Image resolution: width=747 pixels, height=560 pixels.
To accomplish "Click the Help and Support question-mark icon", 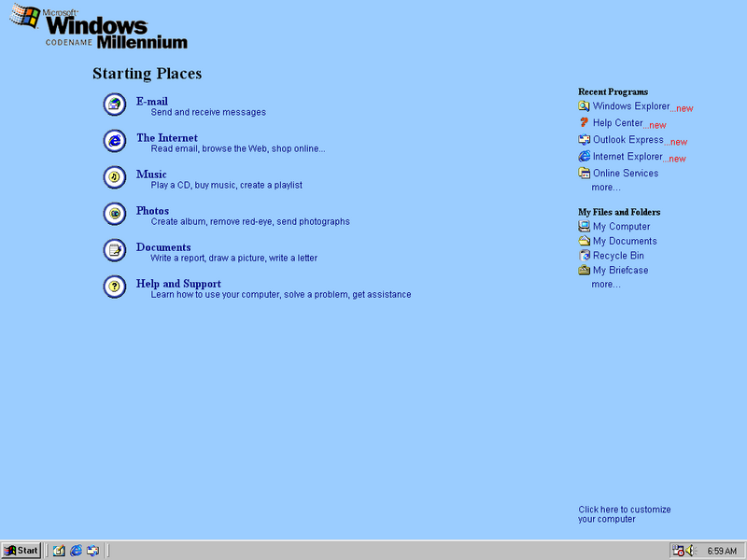I will coord(115,287).
